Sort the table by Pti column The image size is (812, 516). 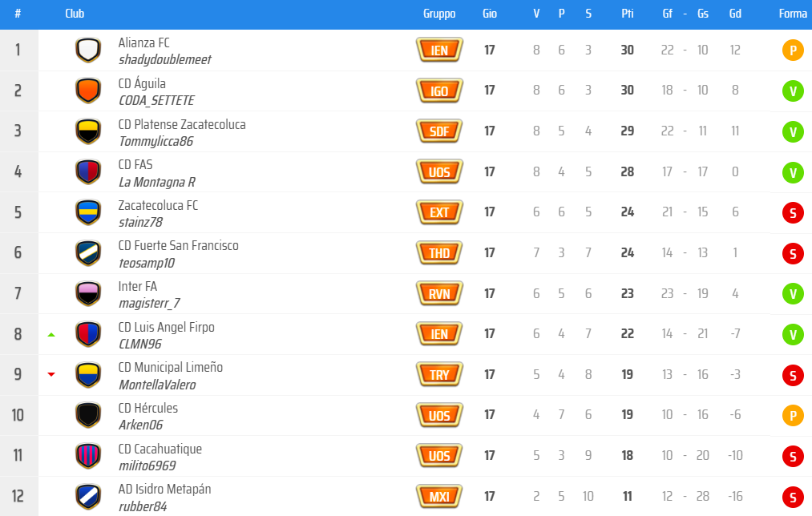[x=628, y=14]
